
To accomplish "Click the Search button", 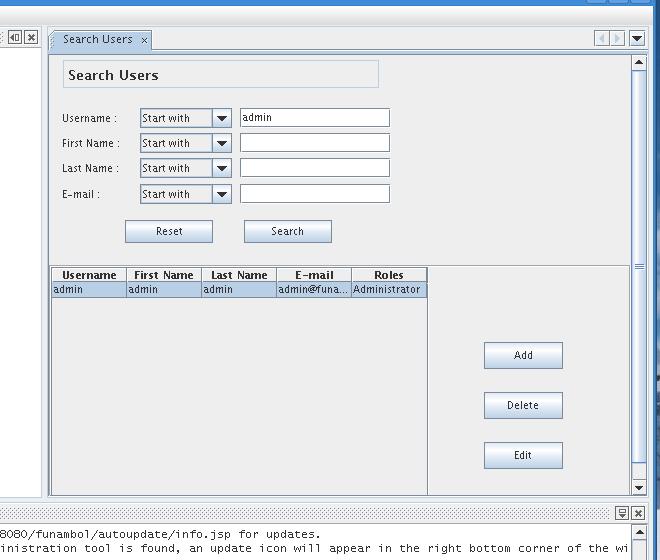I will [287, 231].
